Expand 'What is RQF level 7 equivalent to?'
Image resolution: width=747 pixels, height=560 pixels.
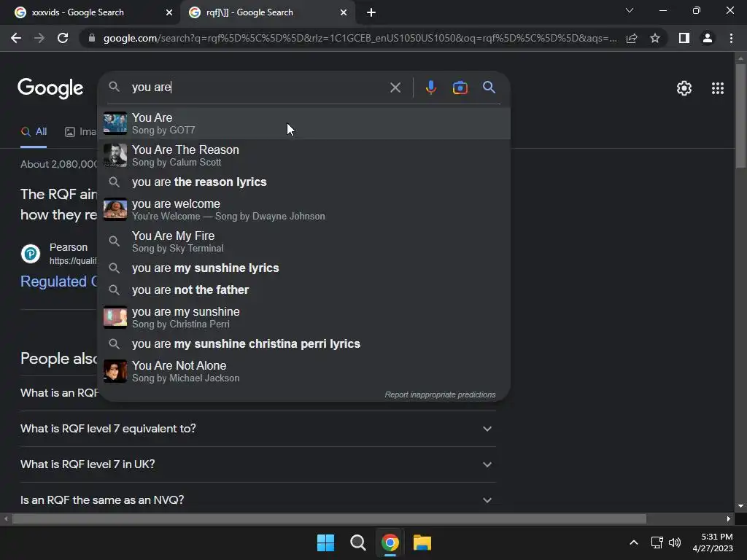(258, 429)
